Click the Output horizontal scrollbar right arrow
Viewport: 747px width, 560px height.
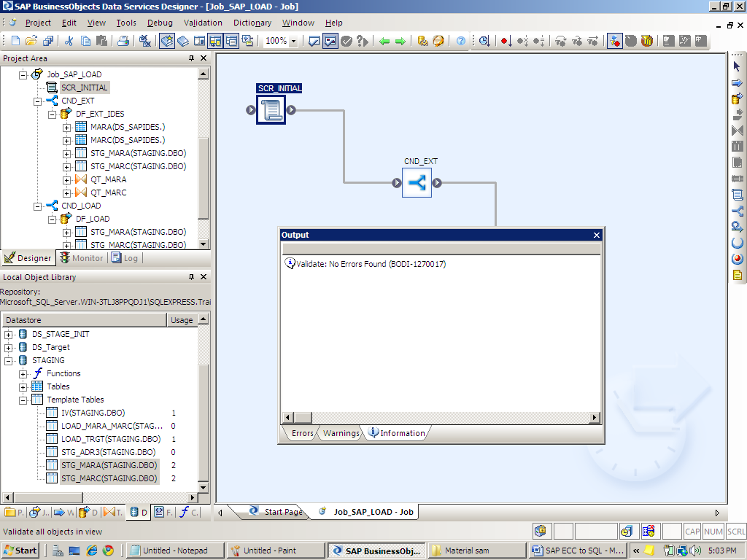click(x=594, y=418)
